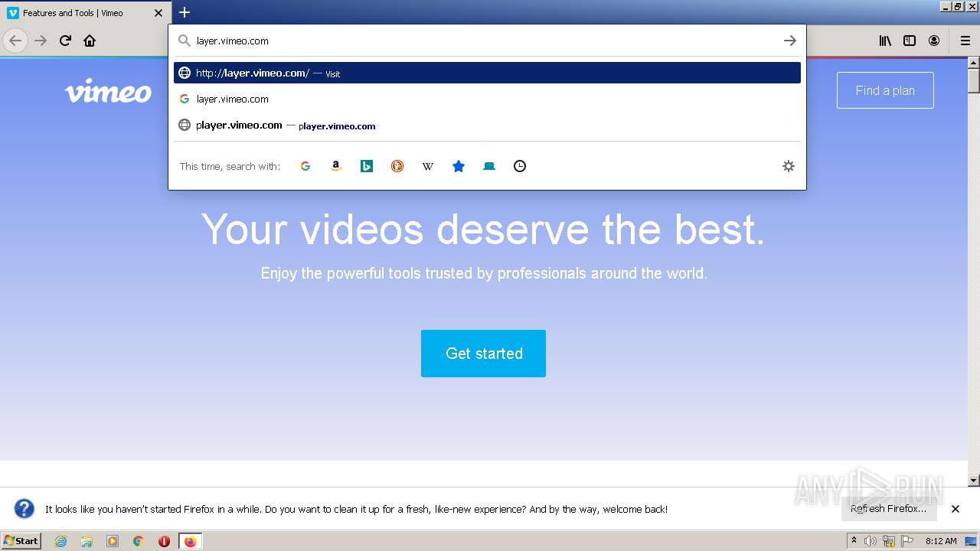Click the network tray icon
The height and width of the screenshot is (551, 980).
coord(889,541)
